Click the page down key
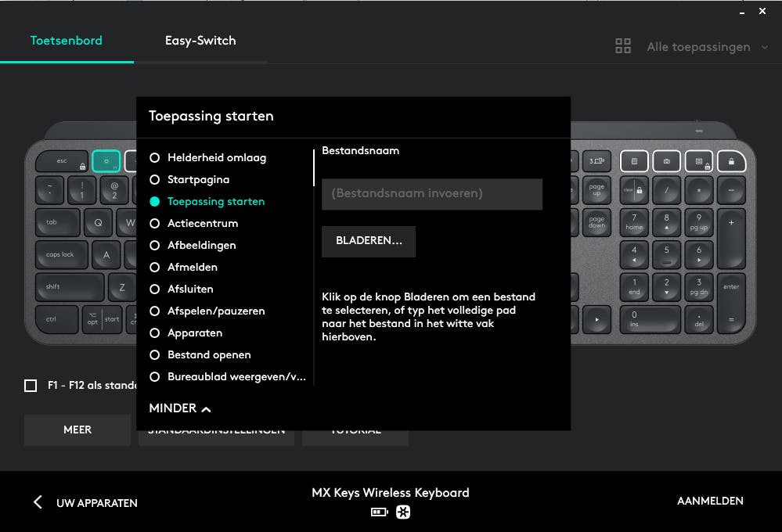The image size is (782, 532). [x=596, y=222]
